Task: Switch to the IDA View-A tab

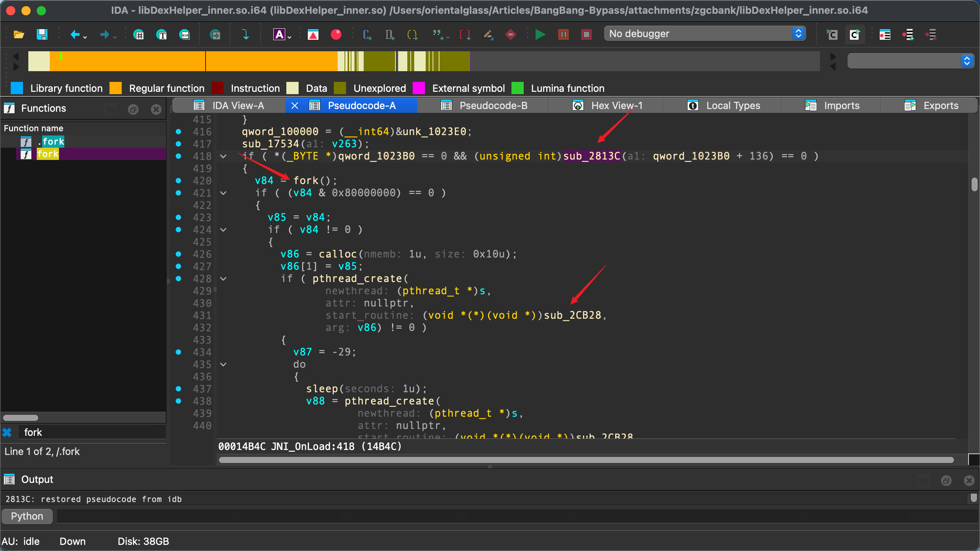Action: click(x=229, y=106)
